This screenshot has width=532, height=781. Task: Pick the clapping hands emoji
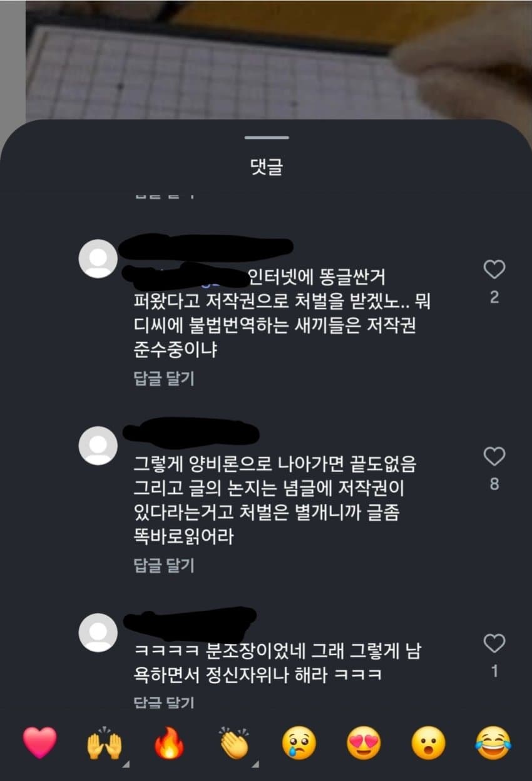pyautogui.click(x=235, y=743)
